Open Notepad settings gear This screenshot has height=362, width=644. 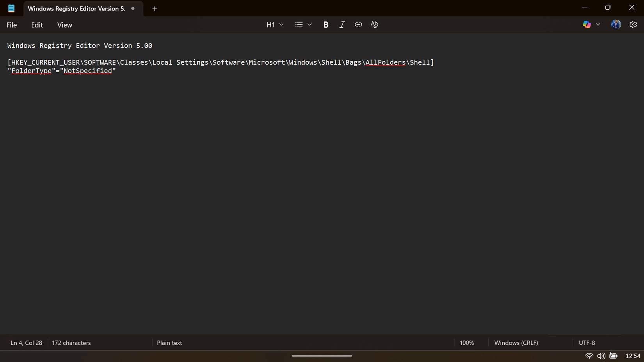633,25
